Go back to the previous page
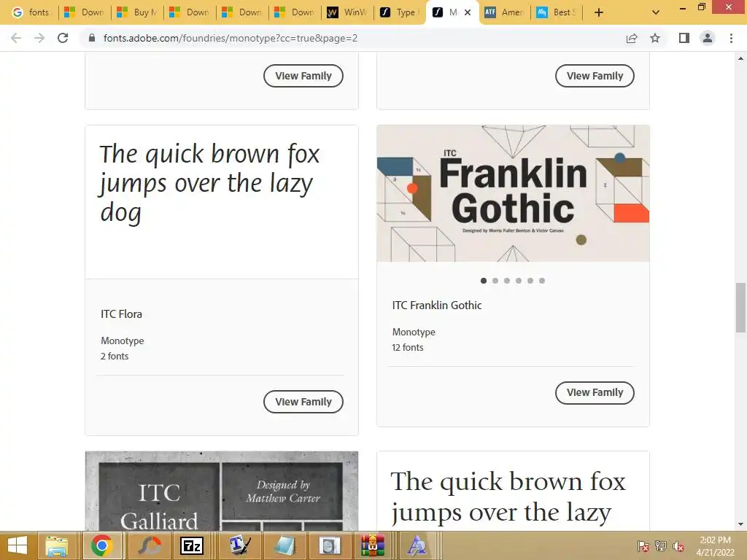The width and height of the screenshot is (747, 560). (x=16, y=38)
